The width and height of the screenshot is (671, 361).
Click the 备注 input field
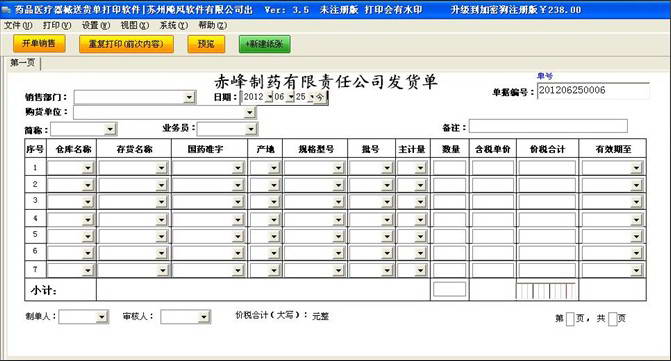[548, 126]
